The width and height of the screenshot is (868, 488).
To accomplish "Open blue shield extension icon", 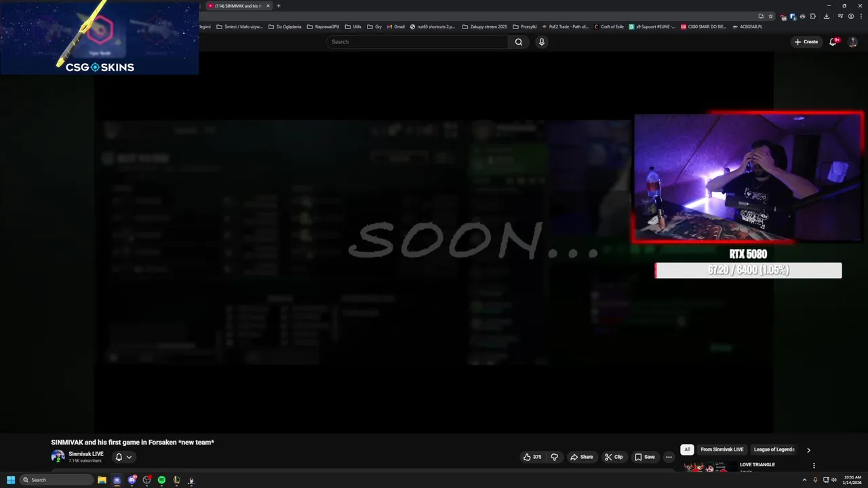I will pyautogui.click(x=793, y=16).
